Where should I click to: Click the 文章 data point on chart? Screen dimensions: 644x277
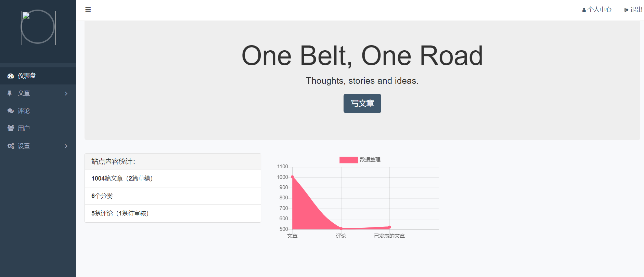click(292, 177)
